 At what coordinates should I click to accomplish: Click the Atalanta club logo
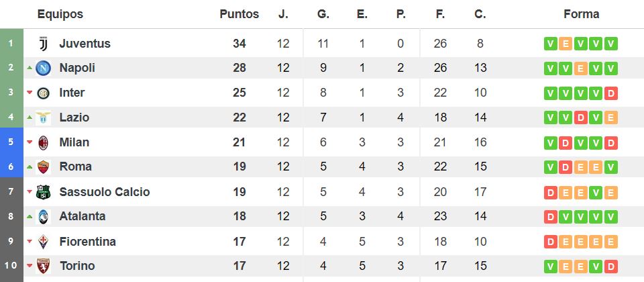[43, 217]
